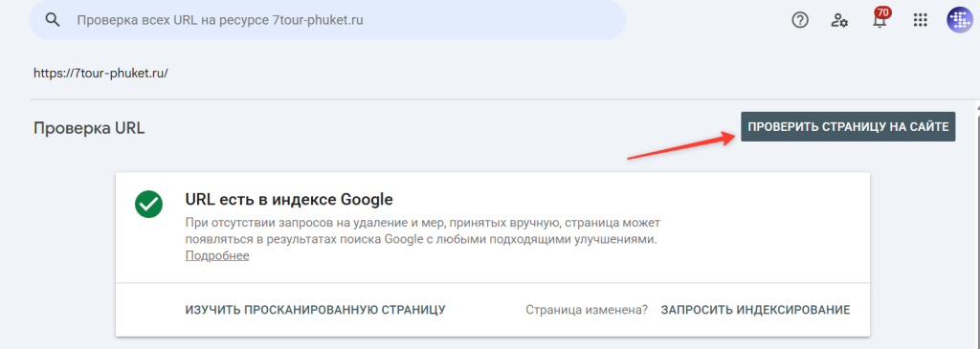Click ЗАПРОСИТЬ ИНДЕКСИРОВАНИЕ
Image resolution: width=980 pixels, height=349 pixels.
pos(756,310)
